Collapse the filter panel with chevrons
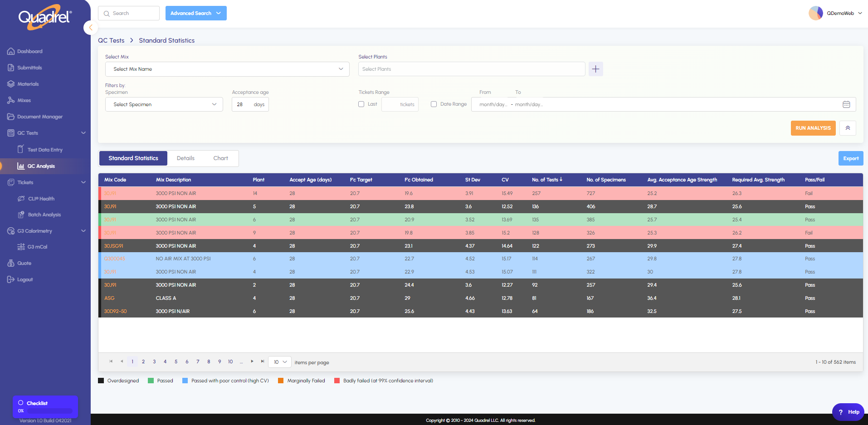868x425 pixels. [848, 128]
